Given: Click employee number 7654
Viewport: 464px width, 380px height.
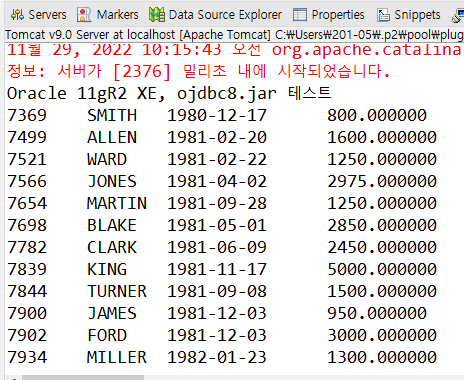Looking at the screenshot, I should (x=27, y=203).
